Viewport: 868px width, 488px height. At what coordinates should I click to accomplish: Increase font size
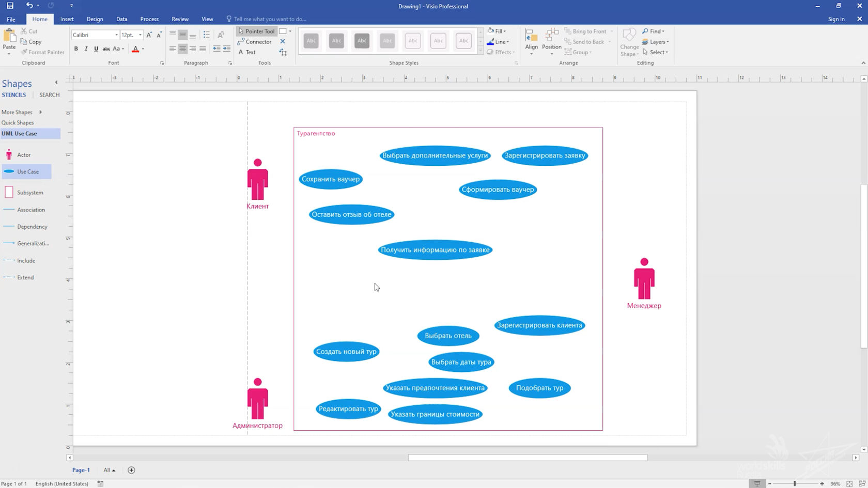tap(149, 35)
